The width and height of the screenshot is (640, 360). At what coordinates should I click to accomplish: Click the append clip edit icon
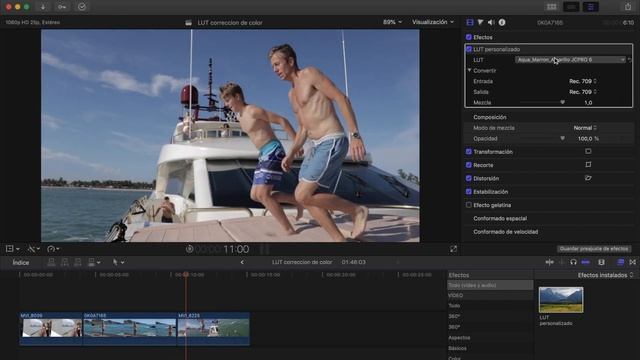[78, 262]
